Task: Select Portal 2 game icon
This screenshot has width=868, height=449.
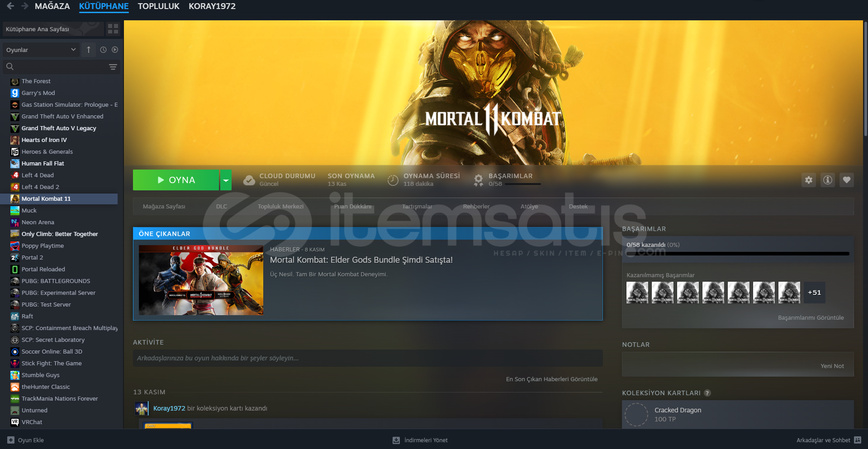Action: (15, 258)
